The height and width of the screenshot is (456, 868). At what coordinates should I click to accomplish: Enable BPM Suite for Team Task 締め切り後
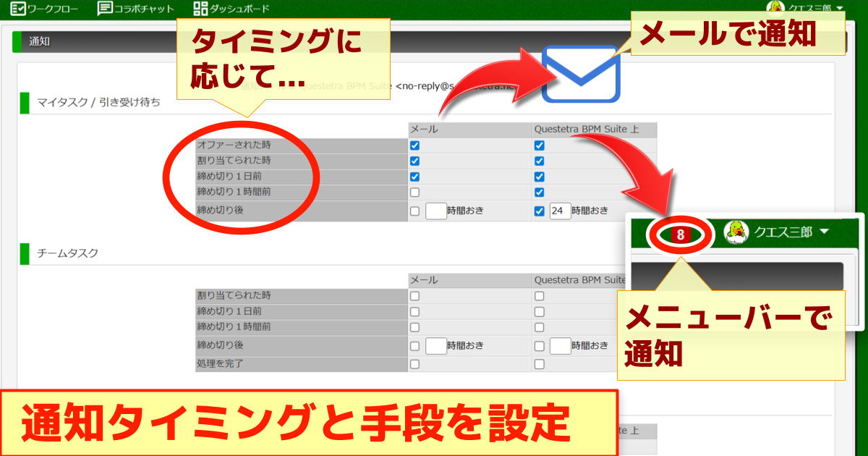pos(539,346)
